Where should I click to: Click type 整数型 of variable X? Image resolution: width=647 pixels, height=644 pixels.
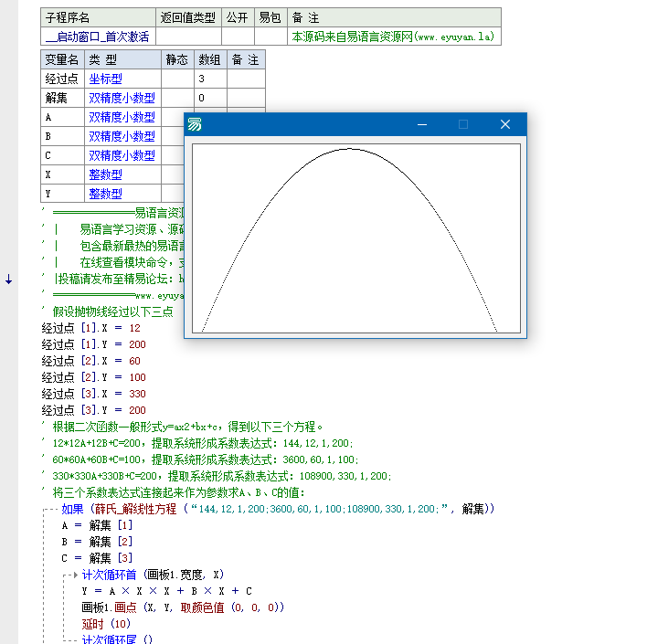coord(106,174)
